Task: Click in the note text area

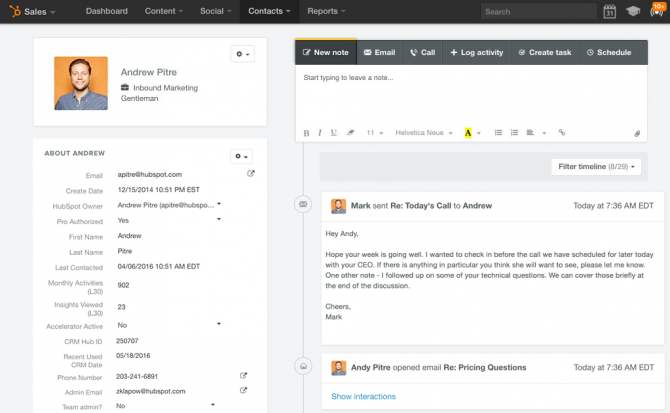Action: [x=471, y=94]
